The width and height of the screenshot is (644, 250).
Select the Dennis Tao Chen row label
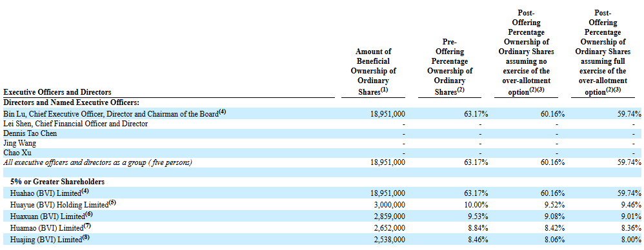30,133
